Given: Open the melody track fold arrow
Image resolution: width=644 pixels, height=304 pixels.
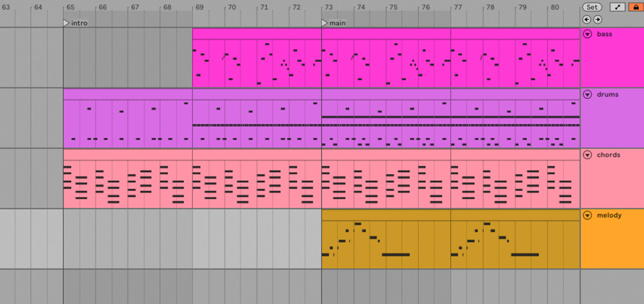Looking at the screenshot, I should [587, 216].
